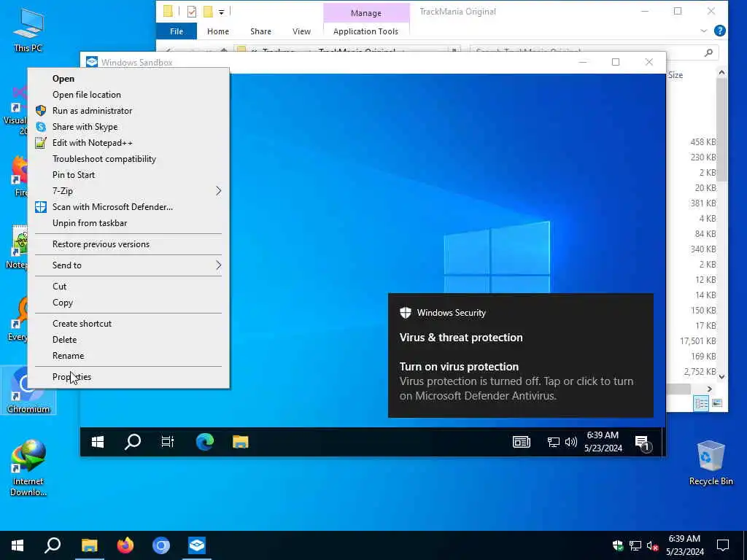The image size is (747, 560).
Task: Open the Explorer File tab
Action: (177, 31)
